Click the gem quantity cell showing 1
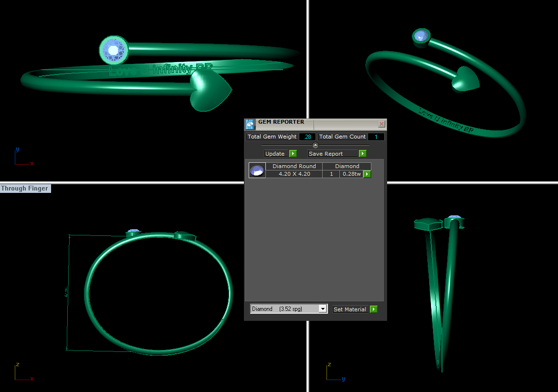558x392 pixels. click(331, 174)
